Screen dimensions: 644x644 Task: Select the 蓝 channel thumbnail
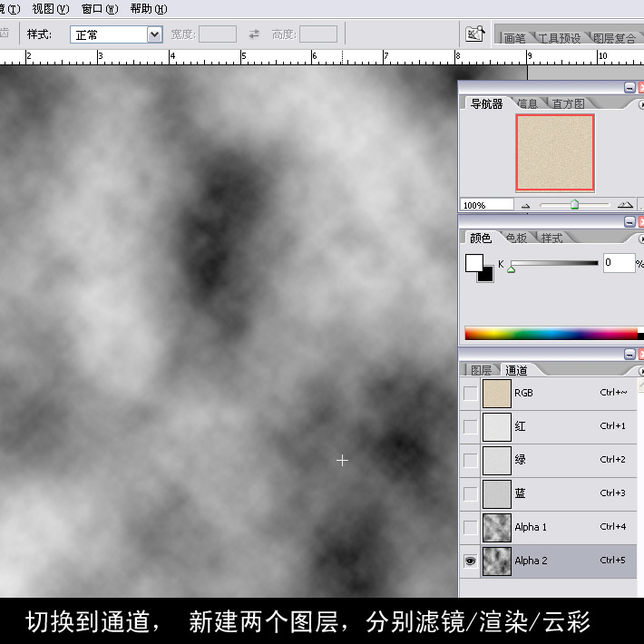point(496,494)
